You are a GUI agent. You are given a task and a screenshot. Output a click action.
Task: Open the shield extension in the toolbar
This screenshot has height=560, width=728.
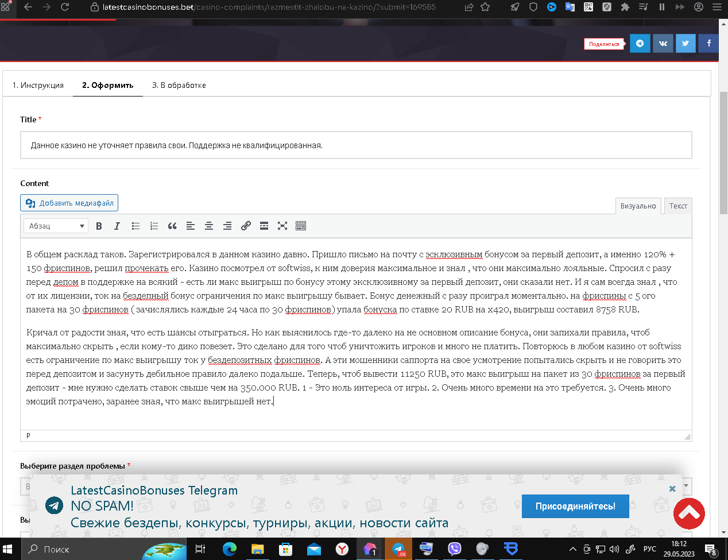(533, 7)
